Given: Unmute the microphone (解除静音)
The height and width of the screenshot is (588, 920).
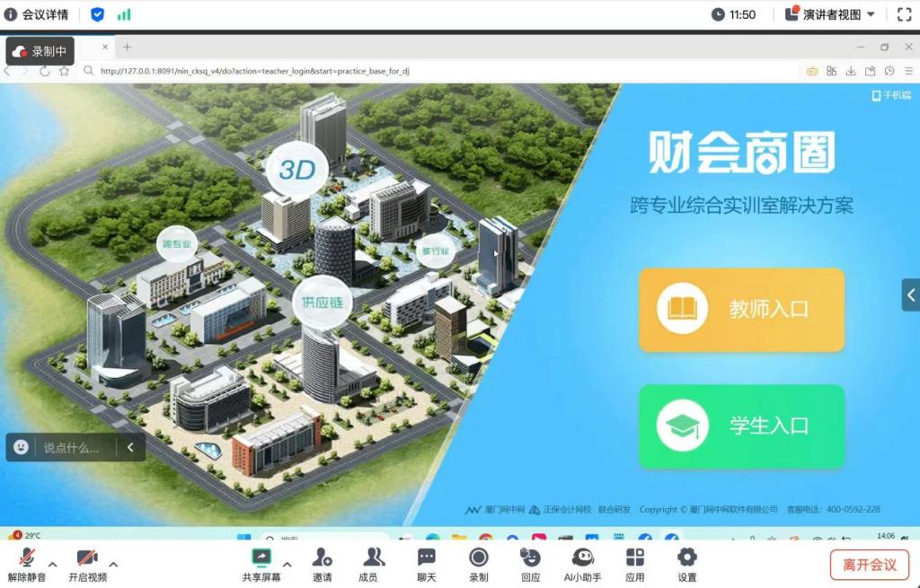Looking at the screenshot, I should click(27, 564).
